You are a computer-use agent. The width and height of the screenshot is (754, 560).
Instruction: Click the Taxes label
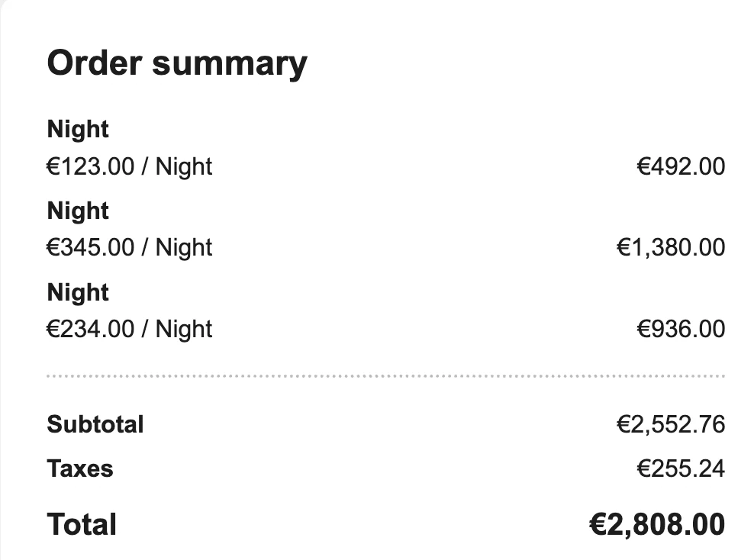click(80, 468)
